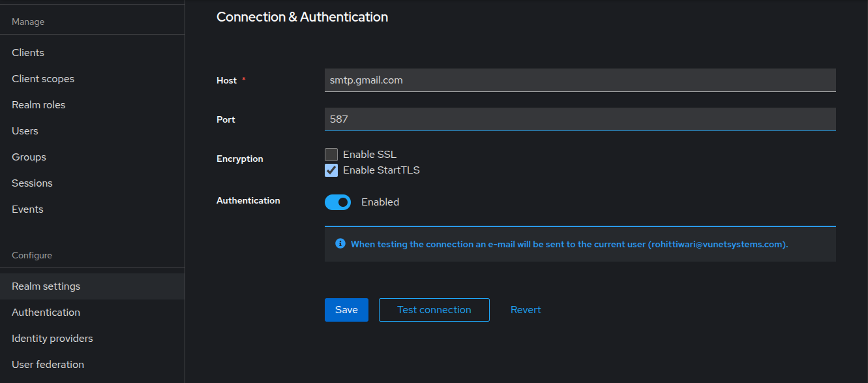Uncheck the Enable StartTLS checkbox

click(331, 170)
